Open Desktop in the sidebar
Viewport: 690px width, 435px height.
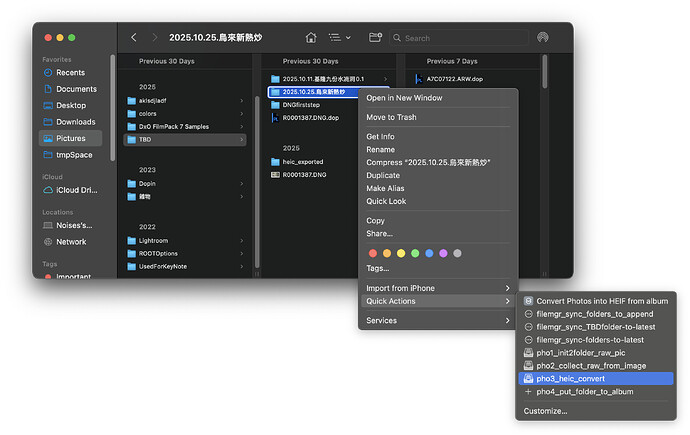click(70, 106)
